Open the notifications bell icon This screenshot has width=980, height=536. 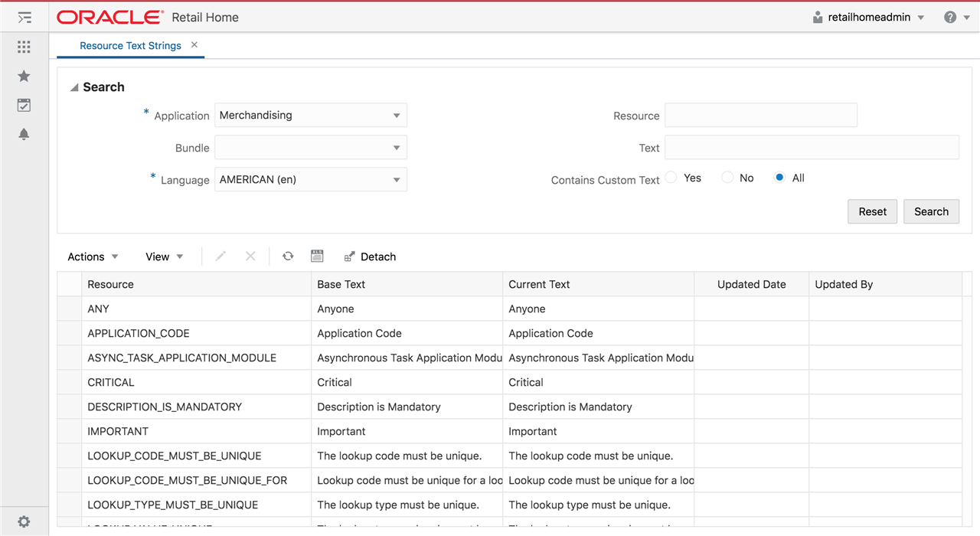tap(24, 134)
